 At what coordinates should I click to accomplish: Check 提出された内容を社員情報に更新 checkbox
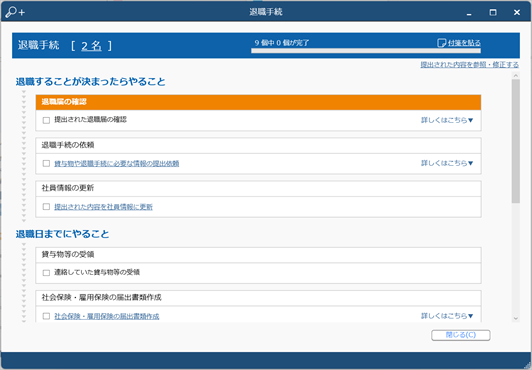click(46, 207)
